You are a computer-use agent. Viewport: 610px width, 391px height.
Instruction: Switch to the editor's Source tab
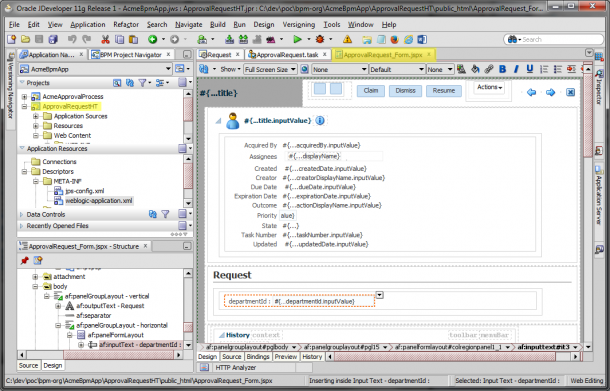231,357
